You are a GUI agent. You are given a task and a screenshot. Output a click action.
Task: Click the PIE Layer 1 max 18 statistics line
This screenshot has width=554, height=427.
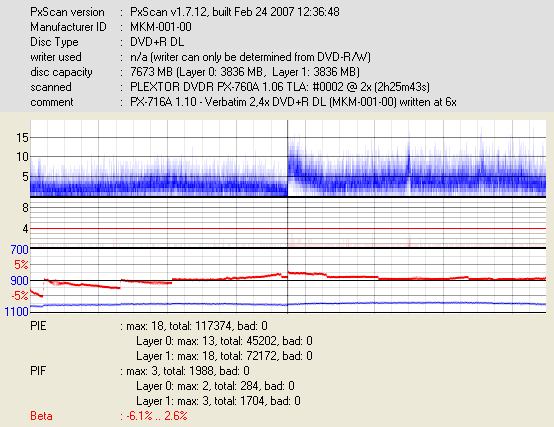point(224,356)
